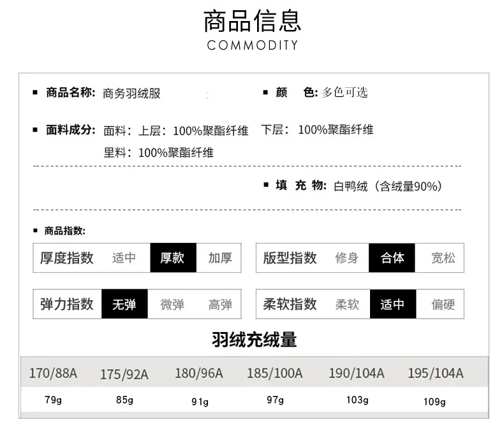Click size header 170/88A
Screen dimensions: 504x427
point(53,373)
